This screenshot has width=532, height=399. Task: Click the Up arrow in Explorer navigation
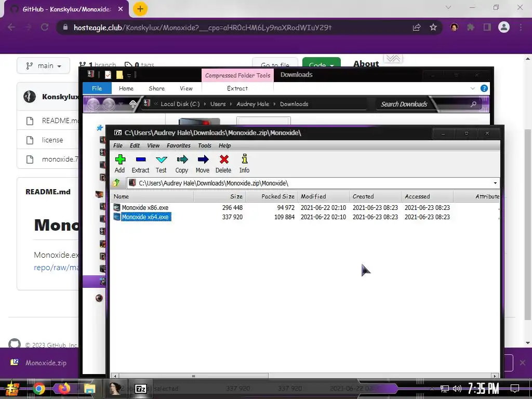point(132,104)
